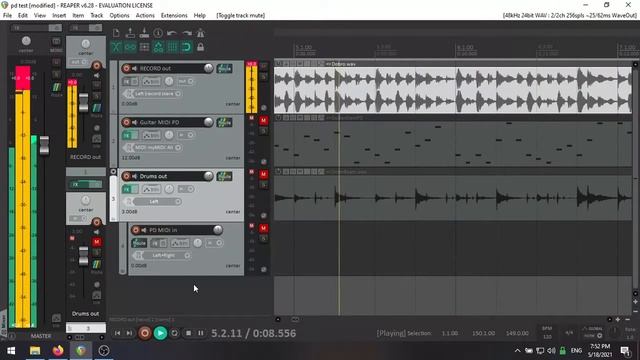Click the transport Record button
This screenshot has height=360, width=640.
point(144,333)
